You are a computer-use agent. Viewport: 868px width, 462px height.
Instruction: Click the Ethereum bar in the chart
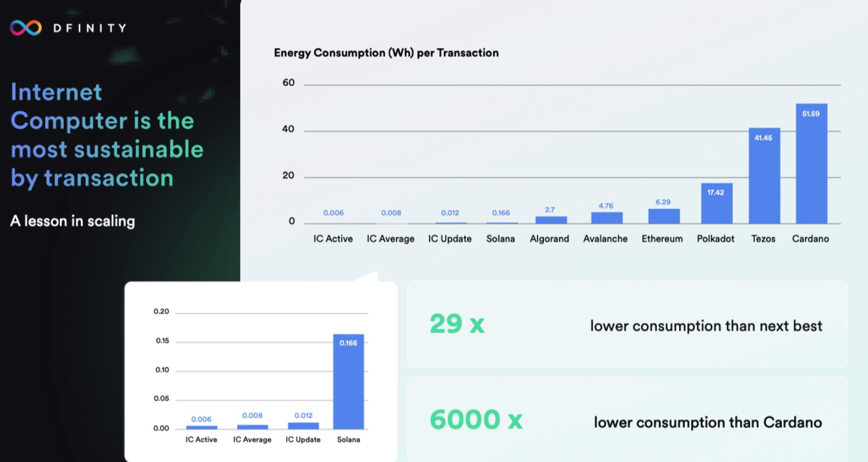point(663,215)
